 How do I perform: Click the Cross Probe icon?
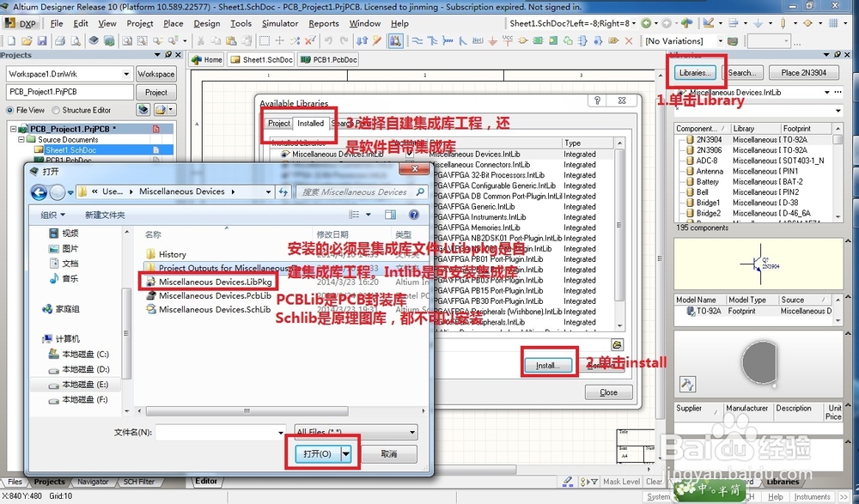point(377,41)
